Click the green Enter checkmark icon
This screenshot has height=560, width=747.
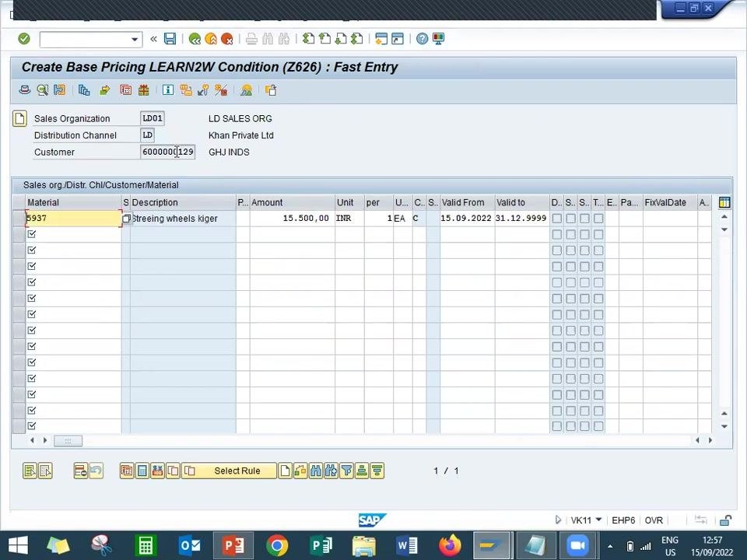(24, 39)
